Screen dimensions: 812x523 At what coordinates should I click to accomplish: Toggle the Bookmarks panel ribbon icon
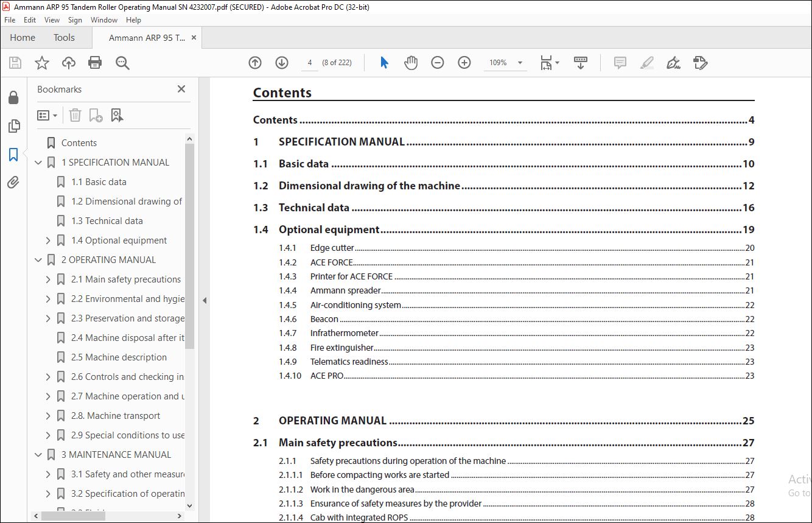13,155
